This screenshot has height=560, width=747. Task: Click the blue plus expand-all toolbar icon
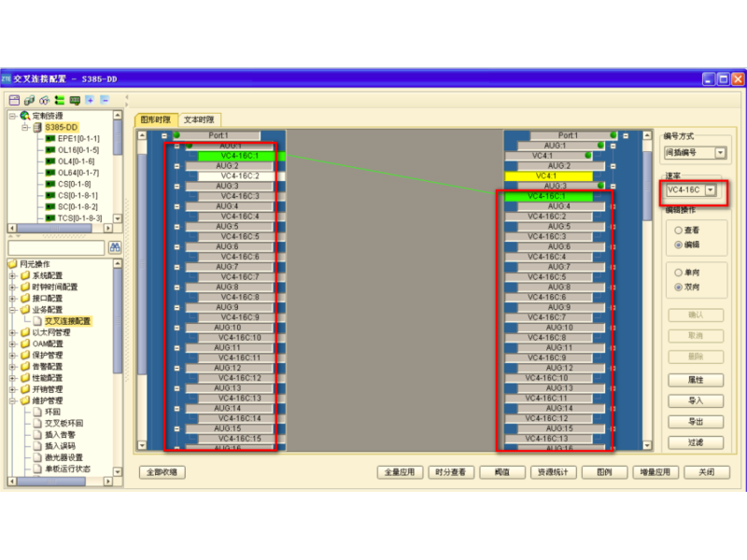pos(90,99)
